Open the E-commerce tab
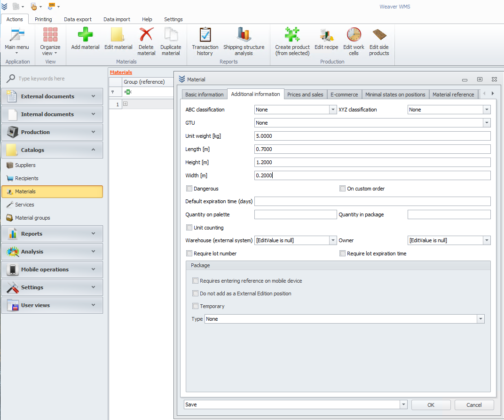 coord(344,95)
